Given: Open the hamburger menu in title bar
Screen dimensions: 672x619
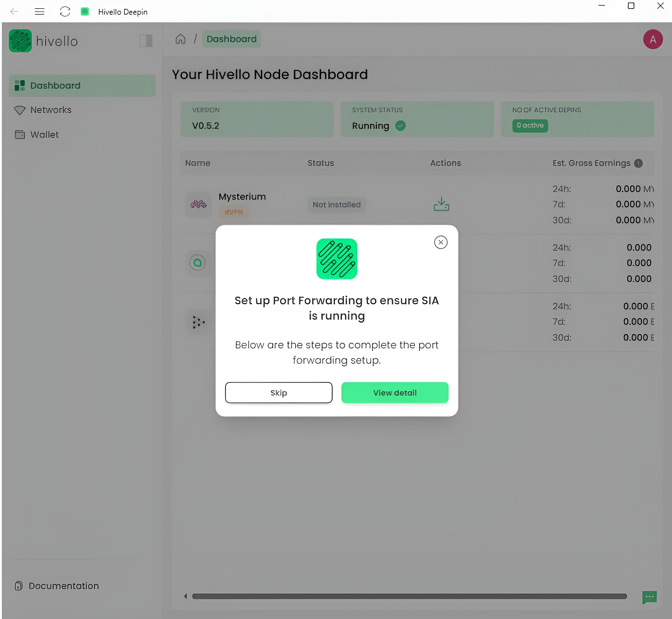Looking at the screenshot, I should pos(40,12).
